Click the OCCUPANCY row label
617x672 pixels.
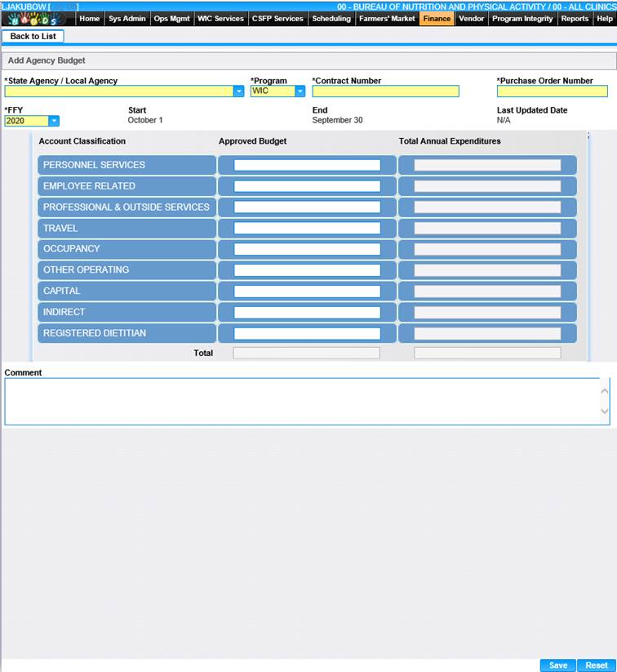click(x=72, y=248)
